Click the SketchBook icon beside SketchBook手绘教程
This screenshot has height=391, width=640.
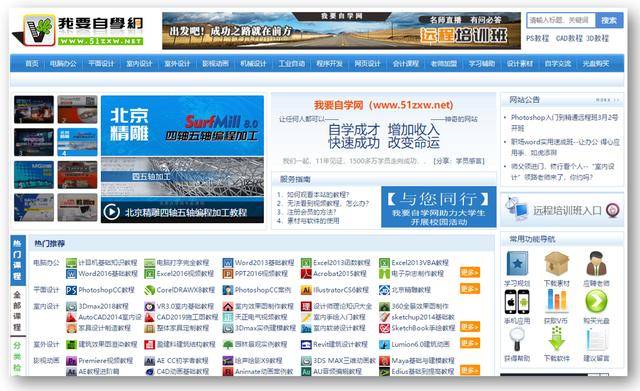[384, 328]
